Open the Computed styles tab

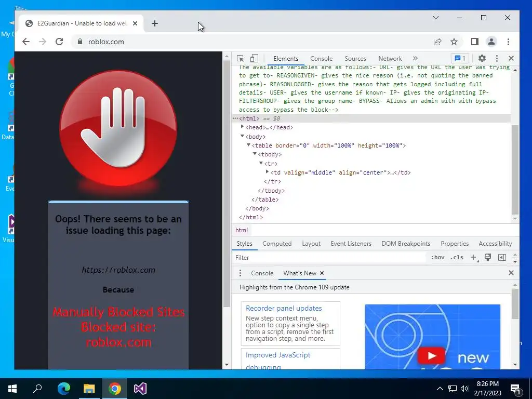click(277, 244)
